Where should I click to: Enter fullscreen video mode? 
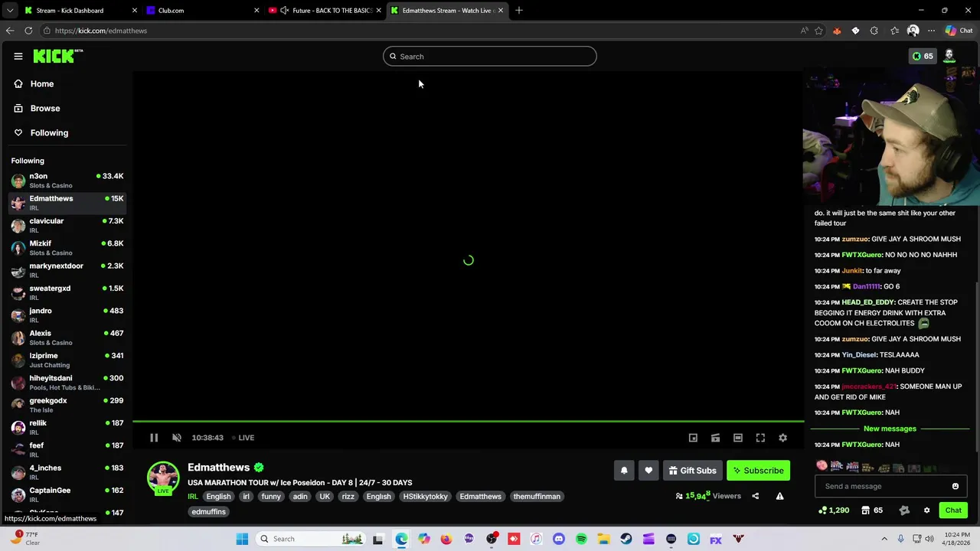point(760,438)
